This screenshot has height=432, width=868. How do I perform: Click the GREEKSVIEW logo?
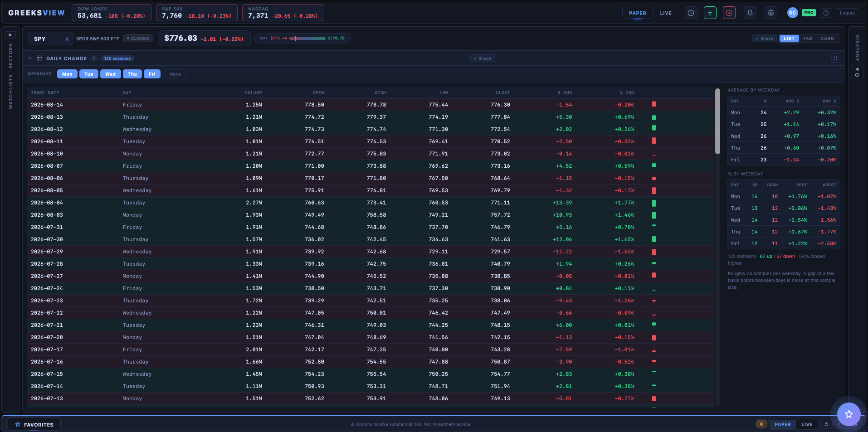point(37,13)
